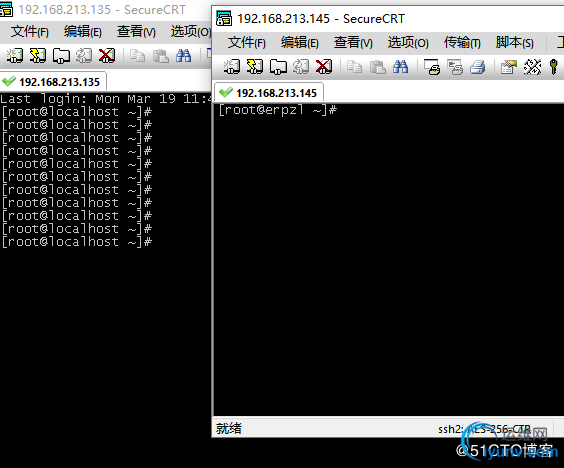
Task: Open Session Options icon in 192.168.213.145 toolbar
Action: [x=509, y=67]
